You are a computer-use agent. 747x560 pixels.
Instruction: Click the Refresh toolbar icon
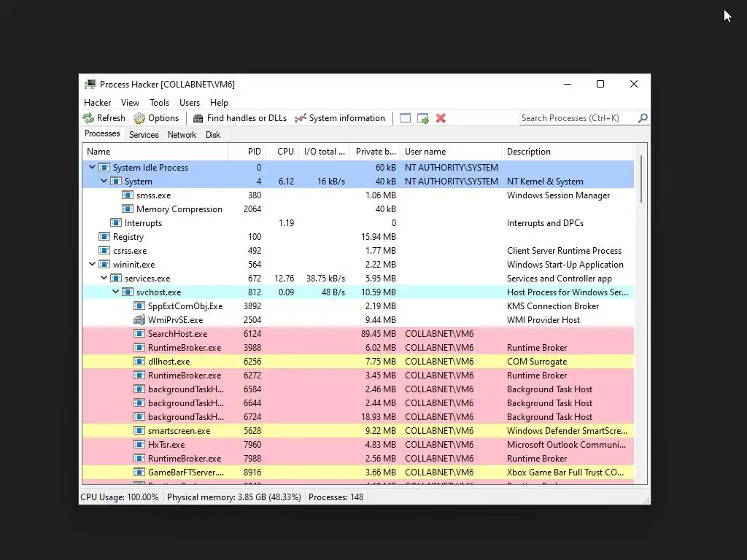88,118
